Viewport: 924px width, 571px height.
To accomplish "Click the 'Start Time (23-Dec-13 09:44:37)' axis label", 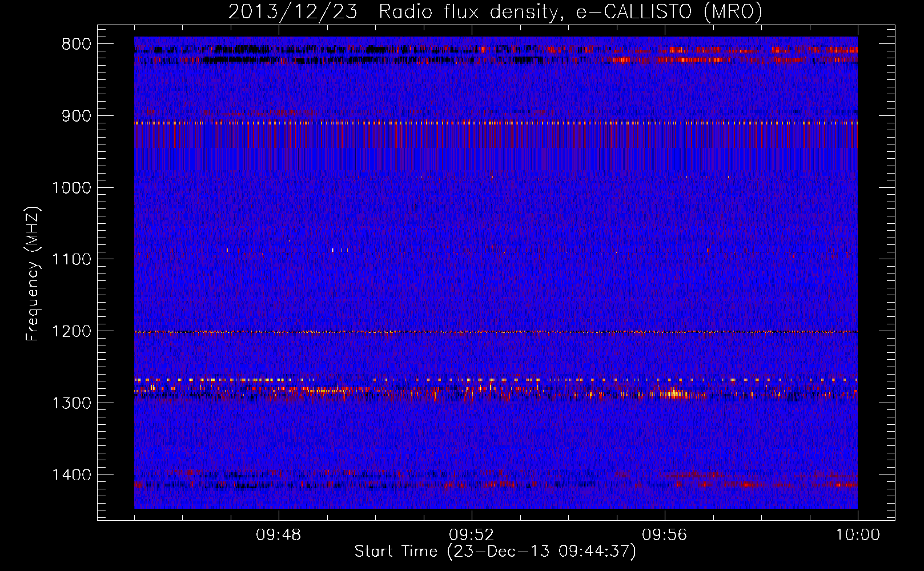I will (495, 552).
